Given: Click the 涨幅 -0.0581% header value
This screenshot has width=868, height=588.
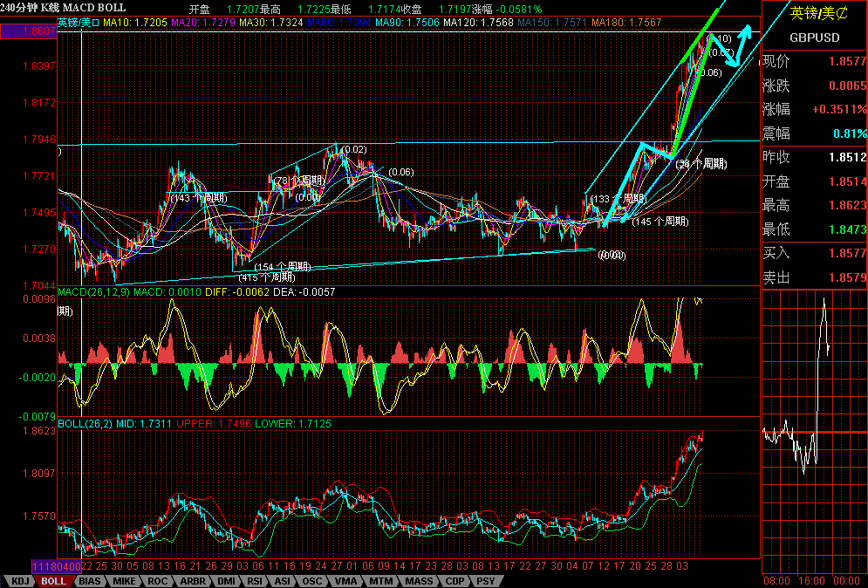Looking at the screenshot, I should tap(507, 10).
